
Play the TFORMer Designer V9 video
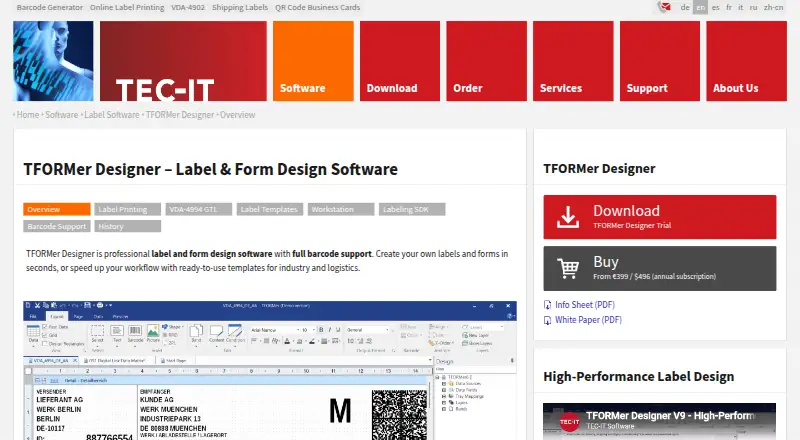660,422
